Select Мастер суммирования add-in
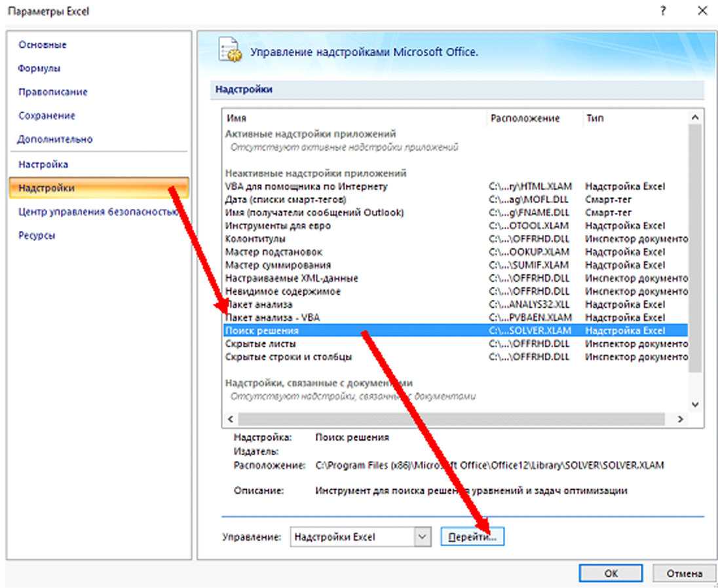Viewport: 718px width, 588px height. (x=455, y=265)
